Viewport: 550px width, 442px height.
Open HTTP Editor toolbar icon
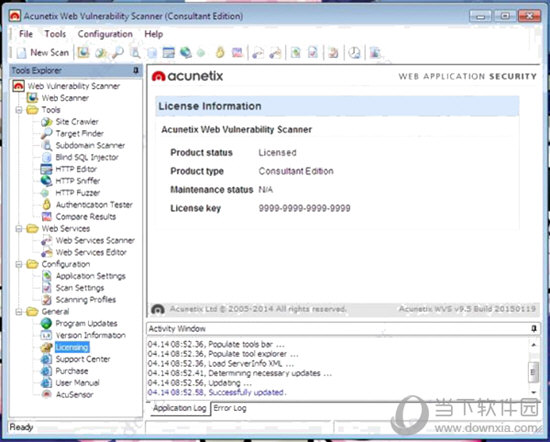click(169, 53)
